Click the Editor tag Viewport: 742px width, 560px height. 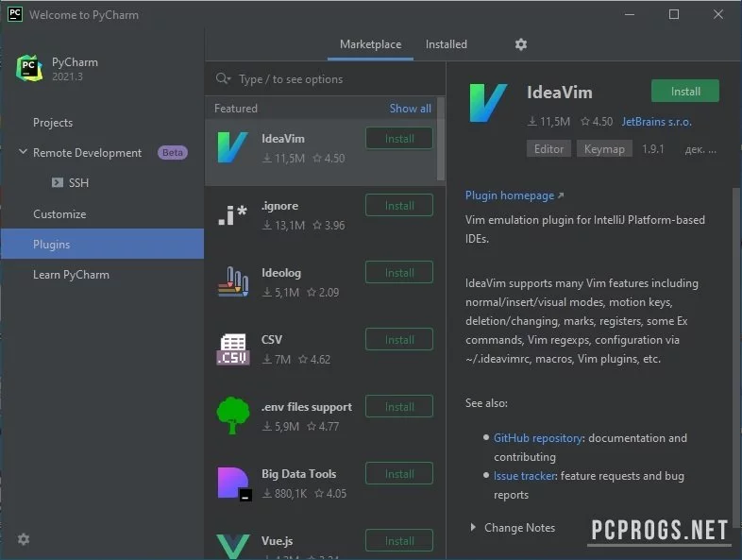548,149
